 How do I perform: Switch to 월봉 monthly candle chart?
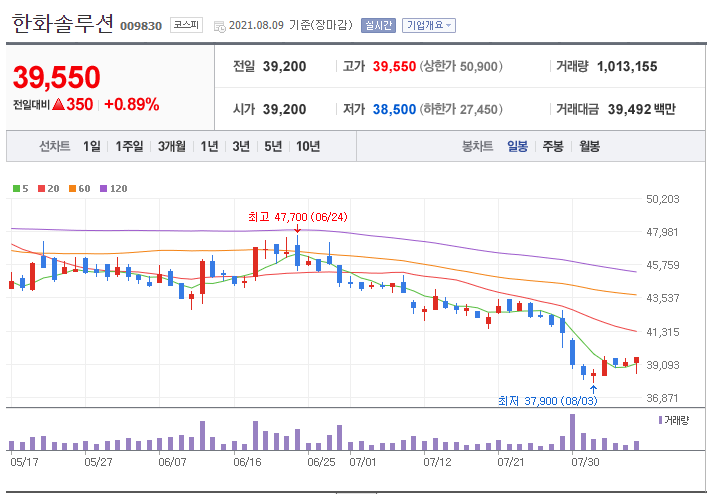click(x=589, y=146)
